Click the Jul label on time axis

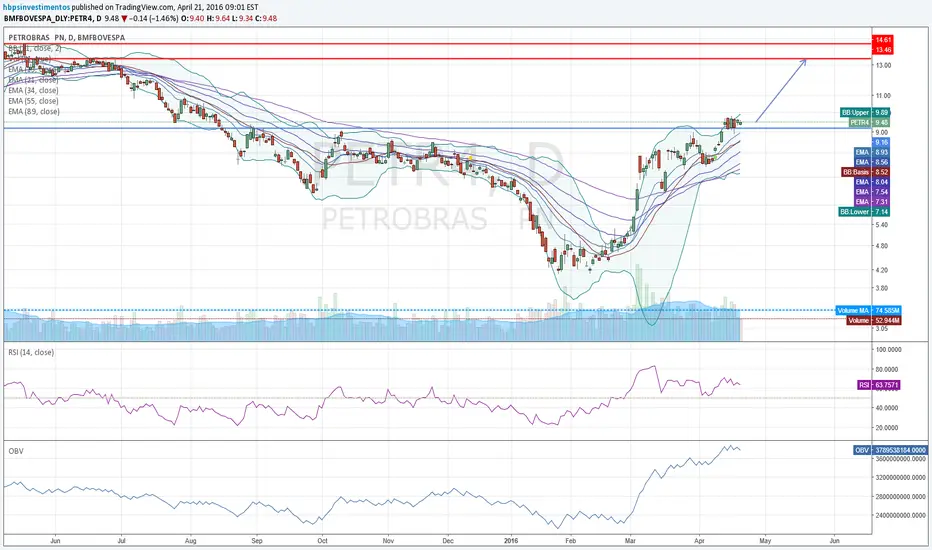[121, 541]
